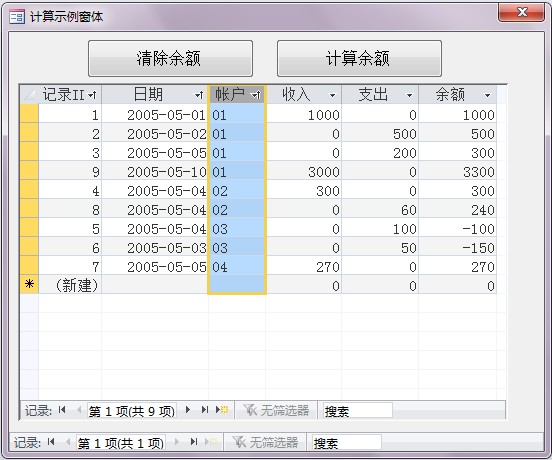
Task: Open the 帐户 column dropdown arrow
Action: [256, 95]
